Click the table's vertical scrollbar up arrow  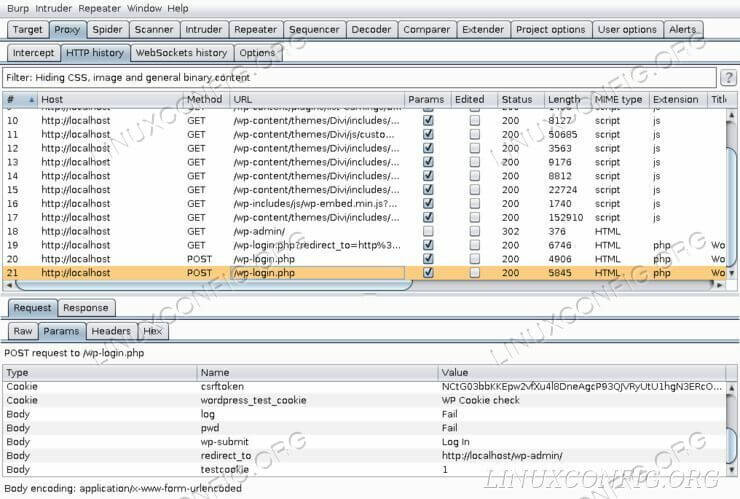click(x=732, y=115)
